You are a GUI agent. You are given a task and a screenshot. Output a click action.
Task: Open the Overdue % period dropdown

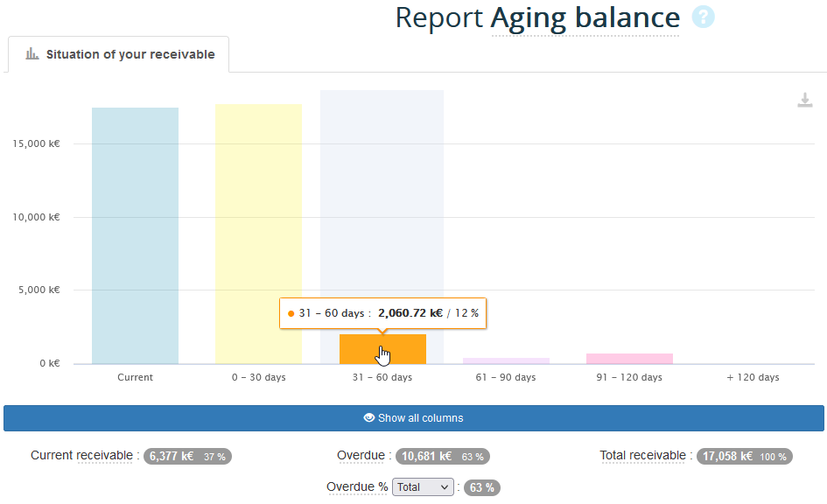coord(423,486)
